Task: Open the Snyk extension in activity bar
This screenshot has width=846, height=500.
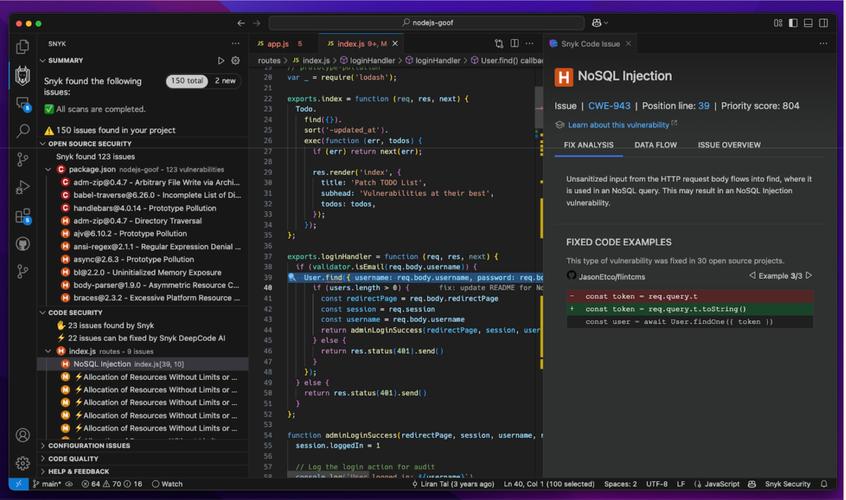Action: 22,74
